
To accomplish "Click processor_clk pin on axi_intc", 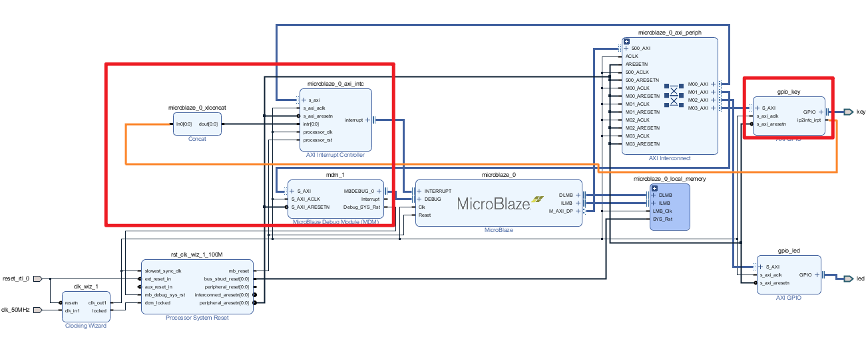I will [317, 132].
